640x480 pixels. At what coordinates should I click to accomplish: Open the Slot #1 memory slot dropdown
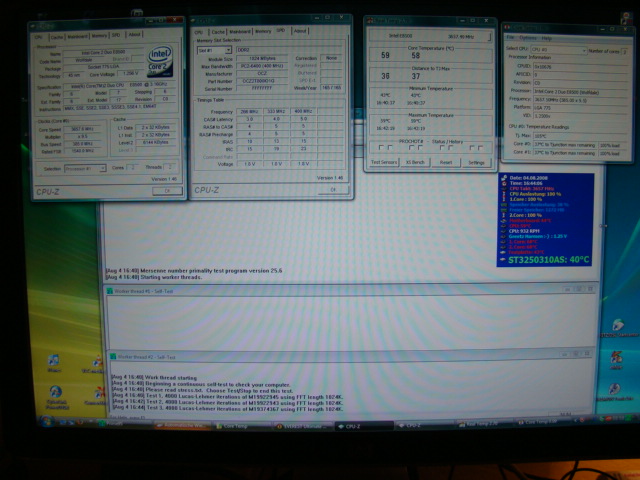coord(215,50)
